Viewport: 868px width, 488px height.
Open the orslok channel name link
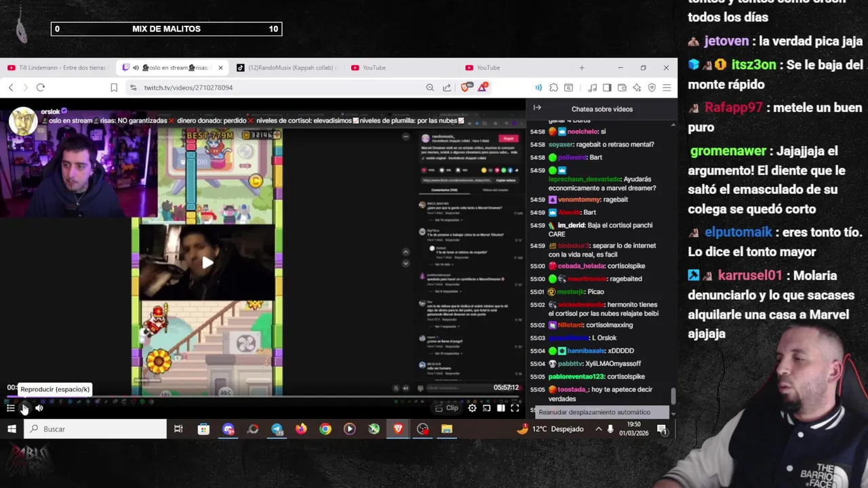pyautogui.click(x=50, y=112)
